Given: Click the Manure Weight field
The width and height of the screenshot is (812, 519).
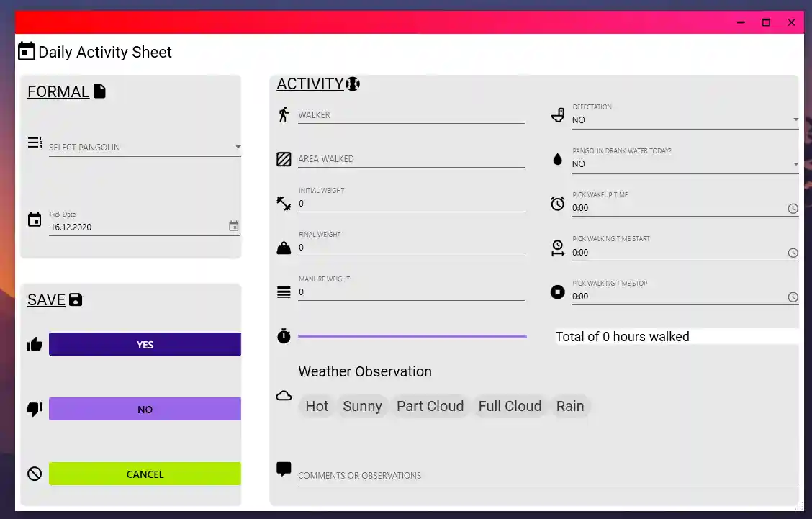Looking at the screenshot, I should [412, 287].
